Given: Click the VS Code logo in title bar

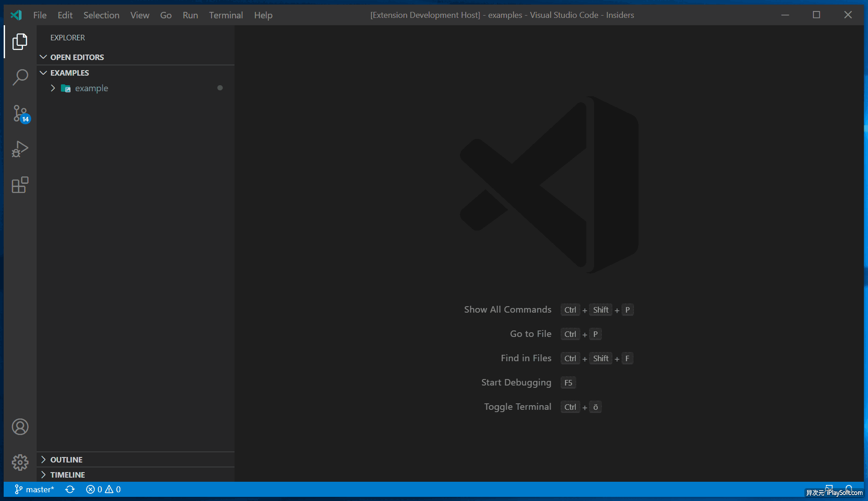Looking at the screenshot, I should tap(16, 15).
